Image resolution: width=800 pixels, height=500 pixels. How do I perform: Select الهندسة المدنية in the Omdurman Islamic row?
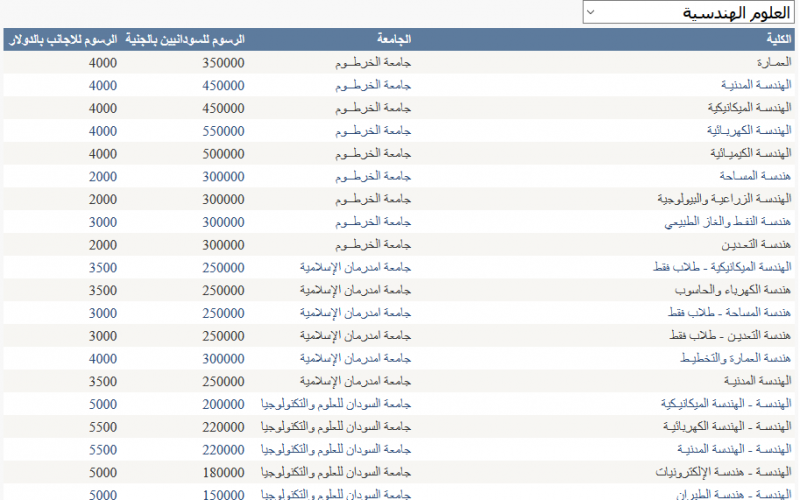pyautogui.click(x=758, y=381)
